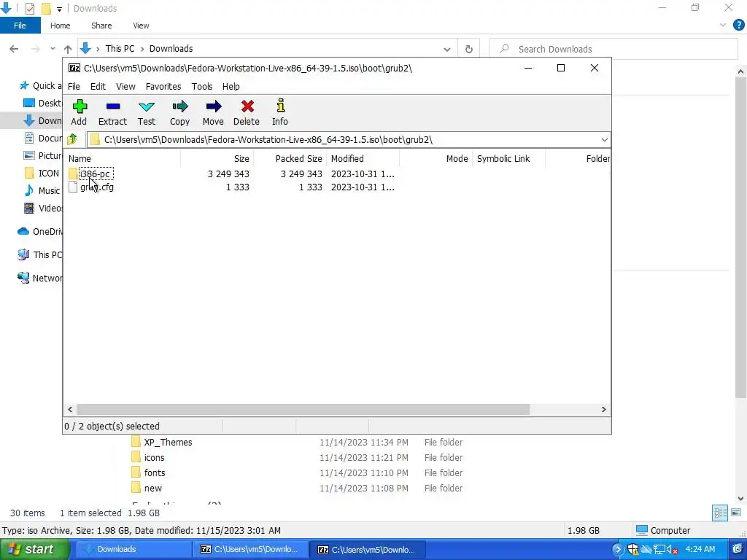Screen dimensions: 747x560
Task: Open the 7-Zip Help menu
Action: 231,86
